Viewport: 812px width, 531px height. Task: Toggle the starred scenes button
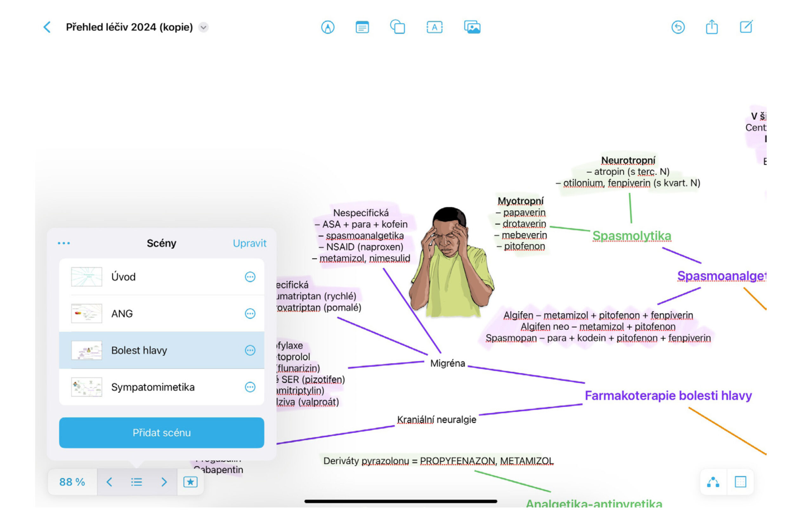(190, 482)
